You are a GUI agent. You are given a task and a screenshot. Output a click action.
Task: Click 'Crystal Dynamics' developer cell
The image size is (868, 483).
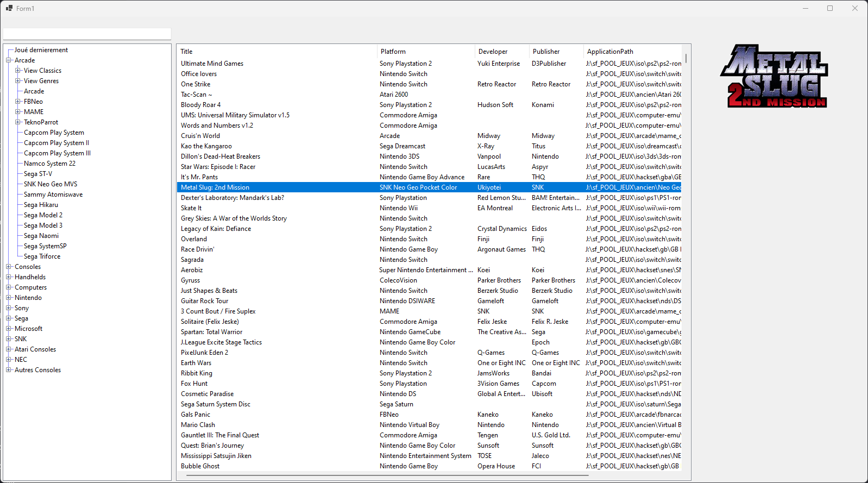pos(502,229)
